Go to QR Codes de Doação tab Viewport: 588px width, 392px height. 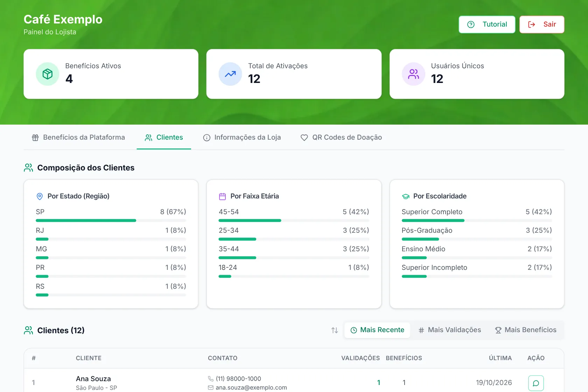tap(341, 138)
